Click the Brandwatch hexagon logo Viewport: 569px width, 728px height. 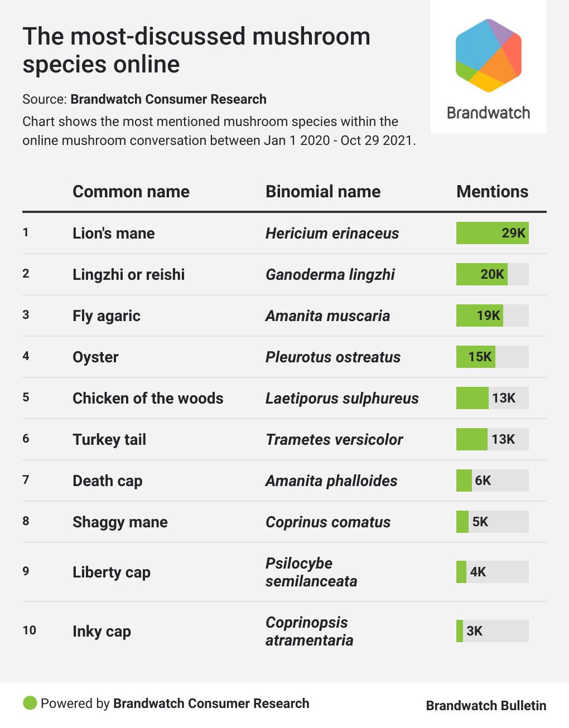coord(488,55)
